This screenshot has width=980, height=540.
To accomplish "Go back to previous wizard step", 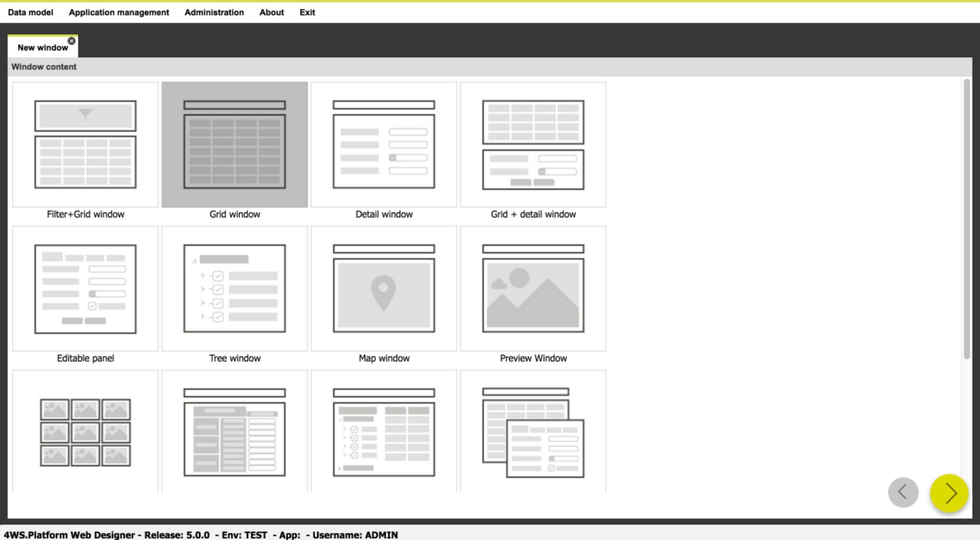I will click(x=903, y=492).
